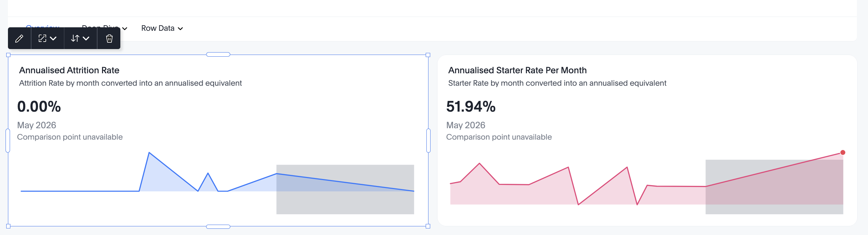Switch to the Row Data tab
This screenshot has width=868, height=235.
[x=158, y=28]
